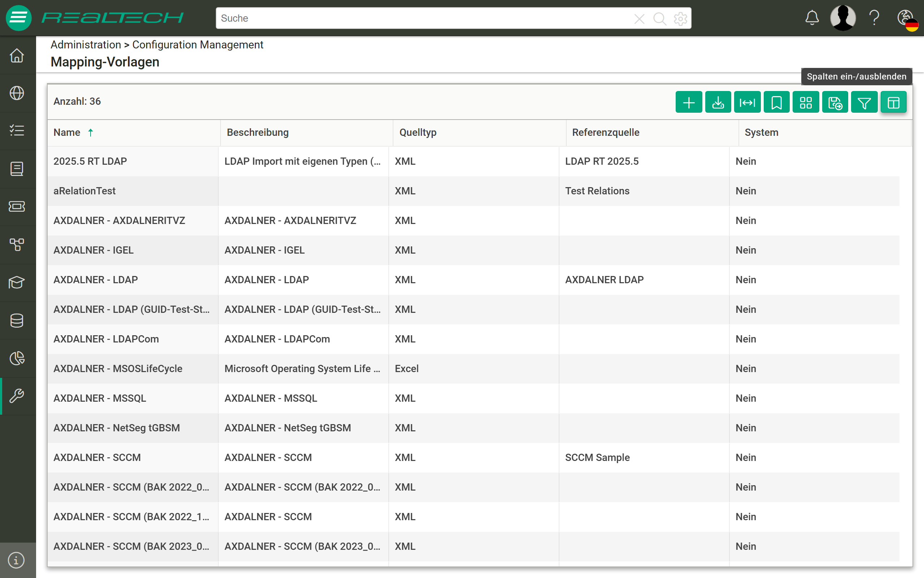Open the ticket sidebar icon
This screenshot has height=578, width=924.
(17, 206)
